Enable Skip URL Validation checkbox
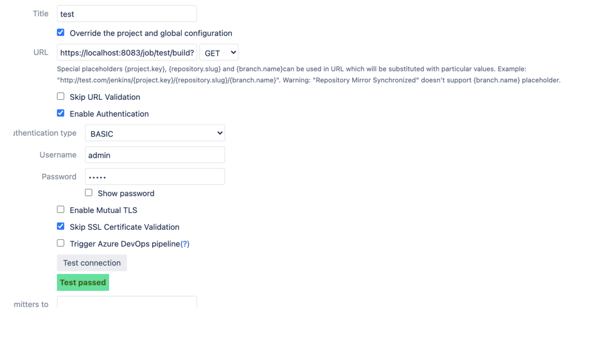Image resolution: width=593 pixels, height=364 pixels. [61, 96]
